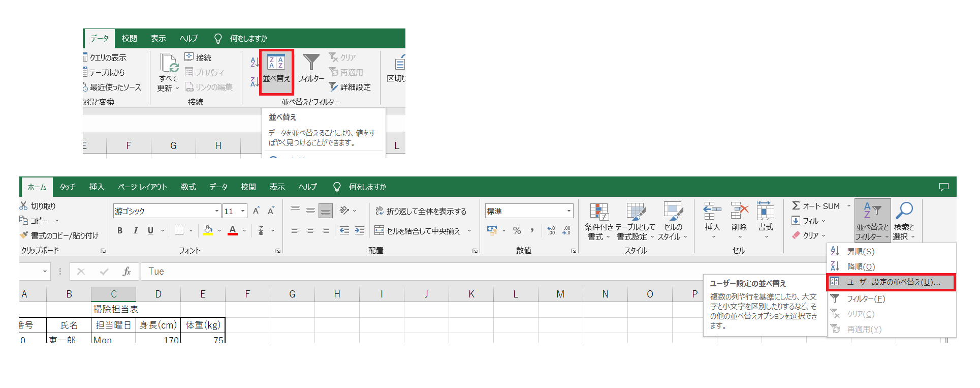
Task: Click the 並べ替え sort icon in Data tab
Action: click(x=276, y=63)
